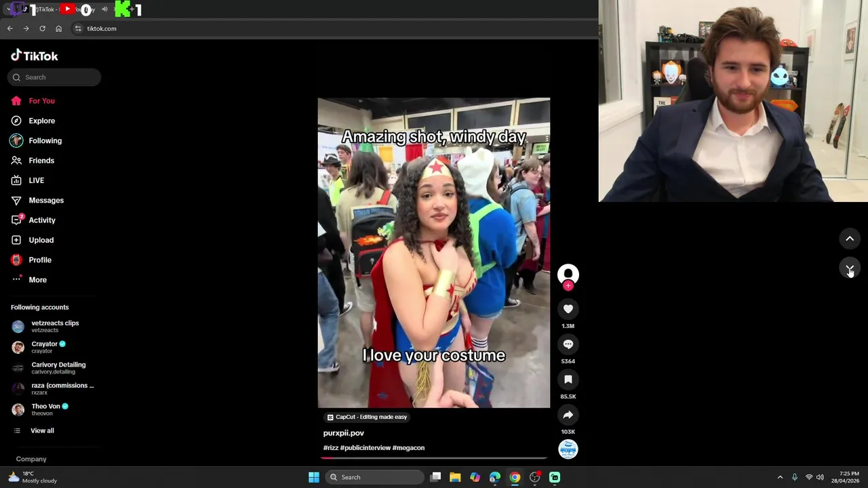Show hidden system tray icons
Image resolution: width=868 pixels, height=488 pixels.
coord(780,477)
